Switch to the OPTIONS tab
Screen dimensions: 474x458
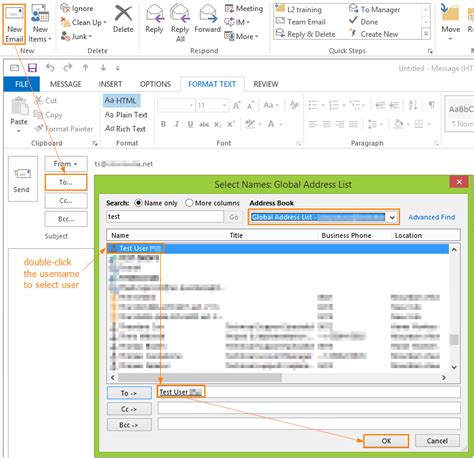(x=155, y=84)
